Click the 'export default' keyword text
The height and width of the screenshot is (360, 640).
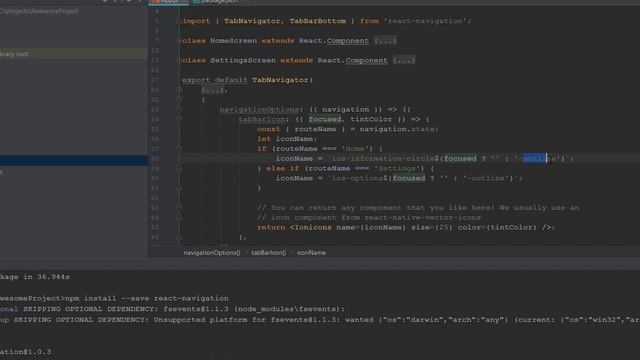coord(215,80)
